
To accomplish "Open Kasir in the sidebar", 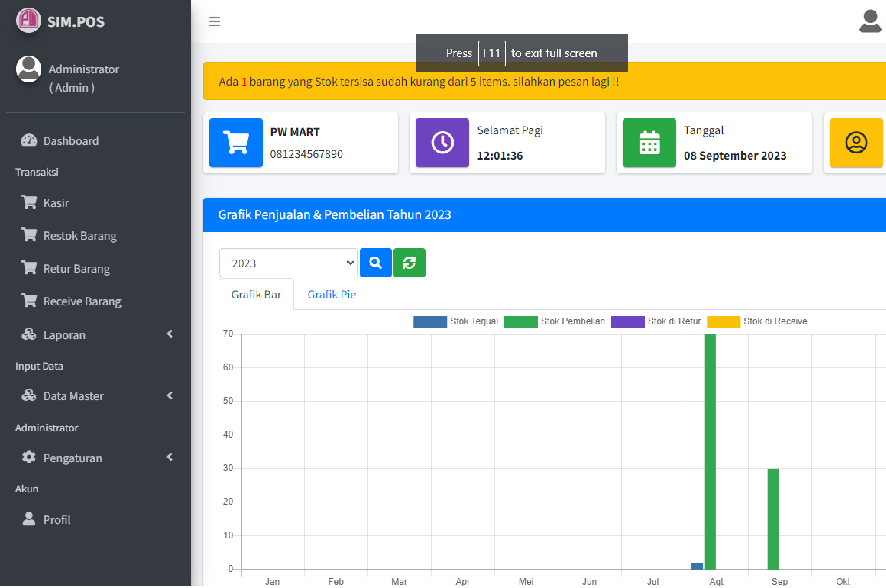I will 56,203.
